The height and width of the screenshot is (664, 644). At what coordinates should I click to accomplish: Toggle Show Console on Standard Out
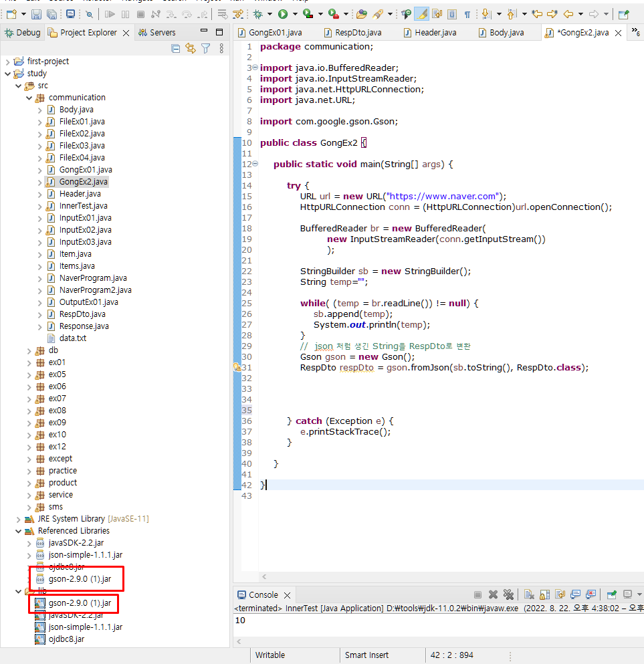575,594
